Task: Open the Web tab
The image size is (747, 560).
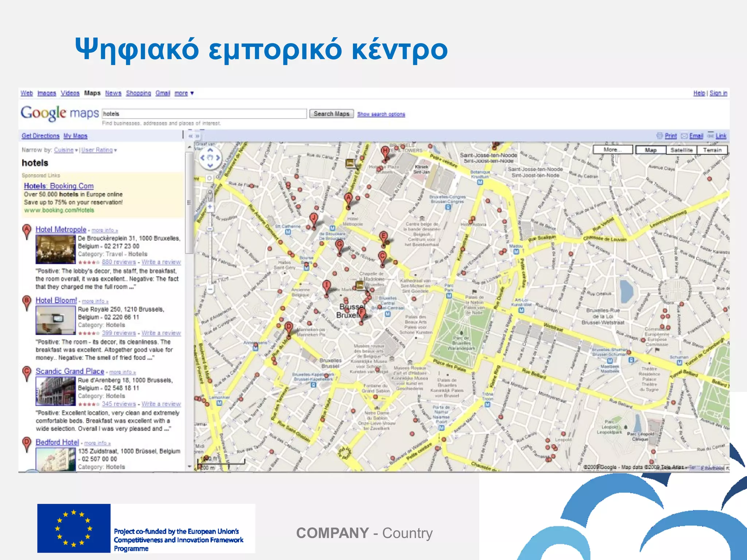Action: tap(27, 93)
